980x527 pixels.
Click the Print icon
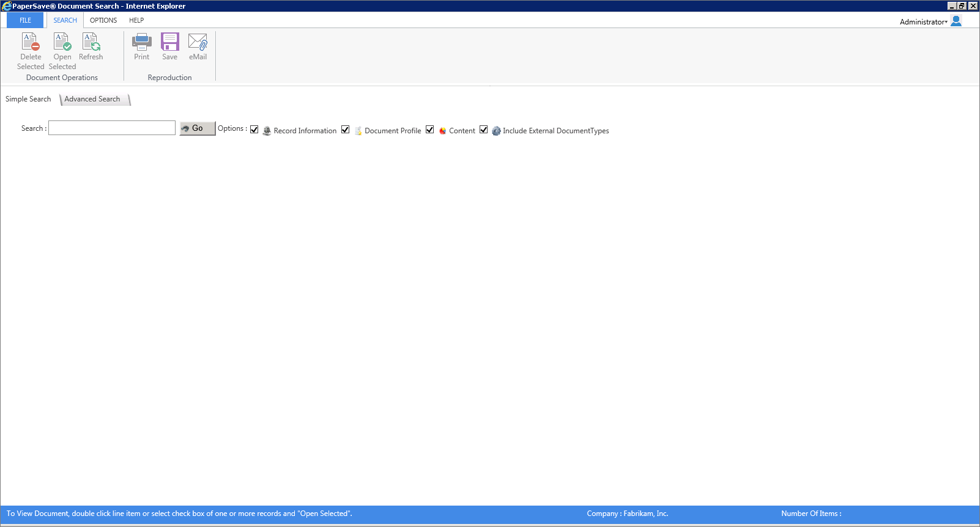coord(142,42)
